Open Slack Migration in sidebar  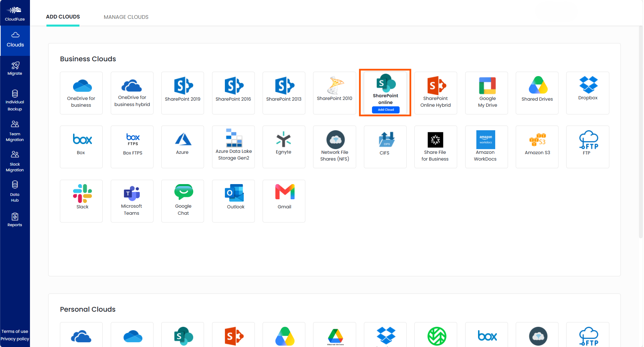15,162
